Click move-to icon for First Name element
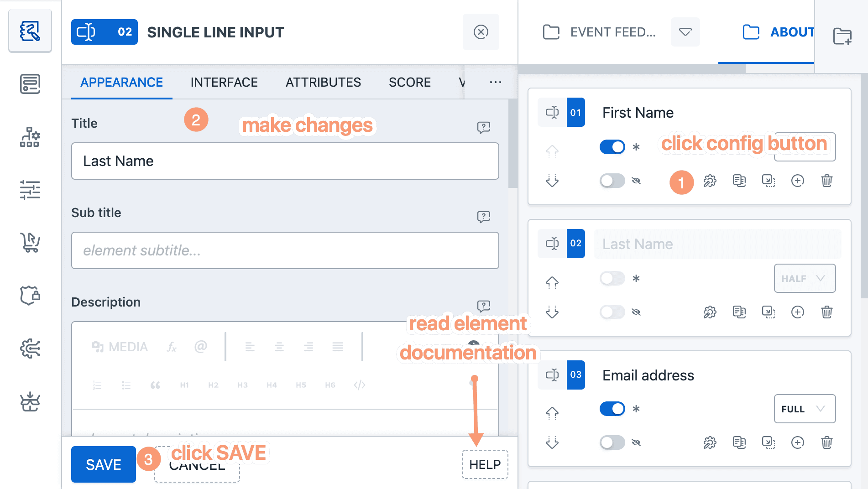Screen dimensions: 868x489 769,181
